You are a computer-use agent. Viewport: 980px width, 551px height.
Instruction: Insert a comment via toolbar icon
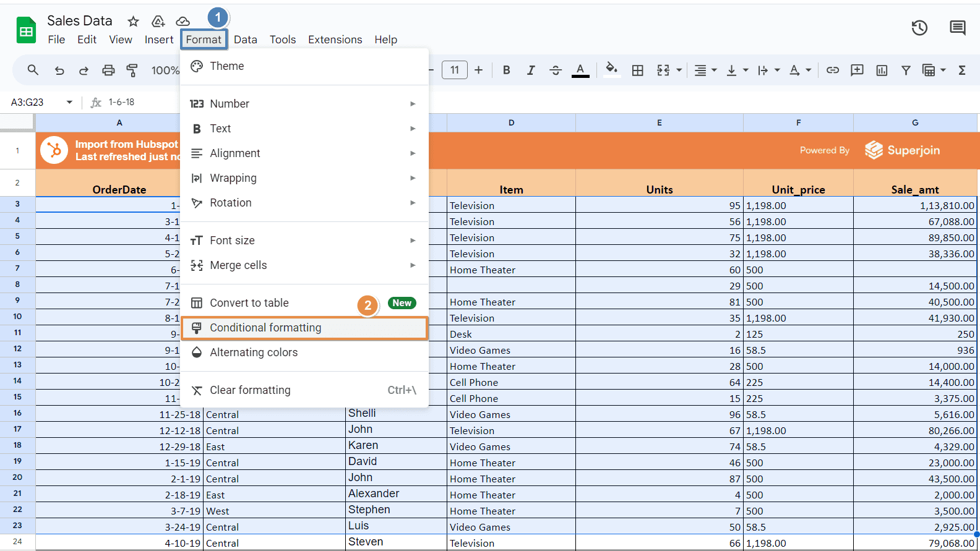[x=857, y=70]
